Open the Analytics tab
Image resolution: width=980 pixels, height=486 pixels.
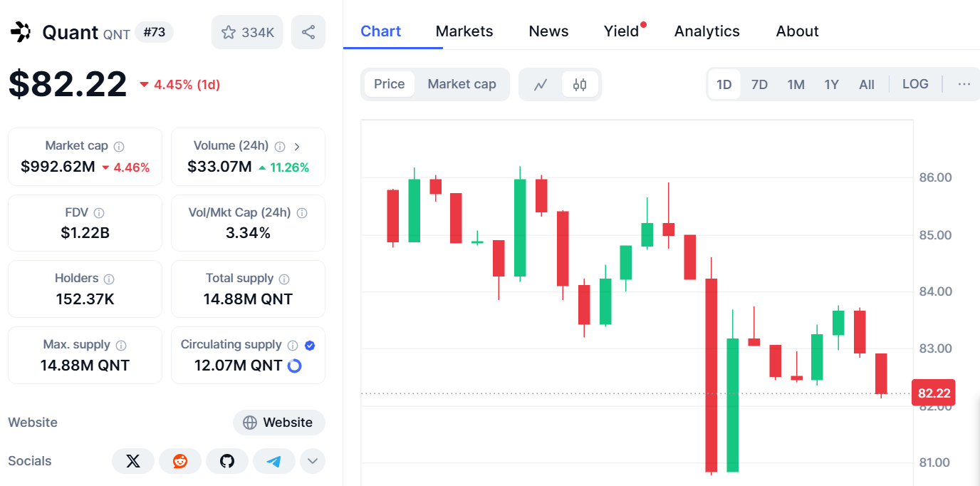tap(707, 31)
